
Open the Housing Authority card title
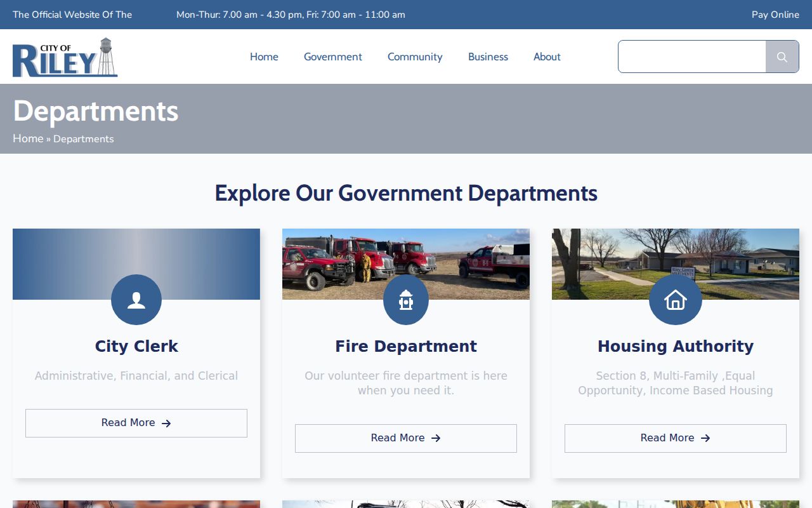(676, 346)
